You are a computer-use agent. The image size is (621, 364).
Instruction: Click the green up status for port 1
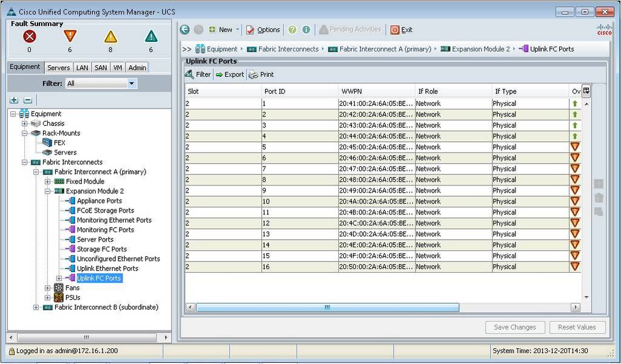pyautogui.click(x=575, y=104)
